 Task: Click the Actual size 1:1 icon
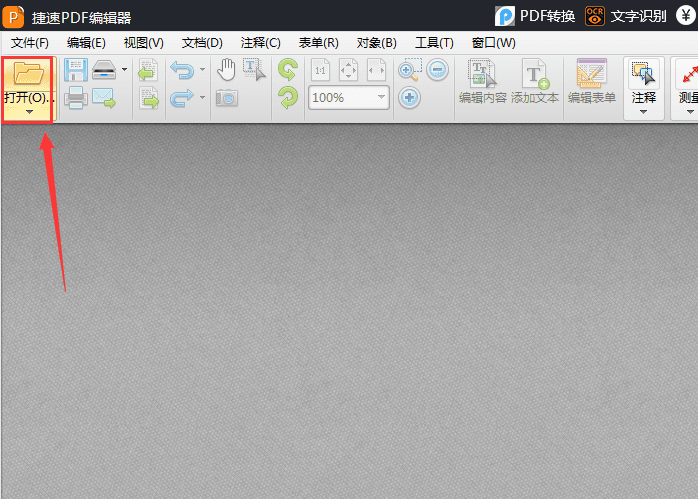point(320,70)
